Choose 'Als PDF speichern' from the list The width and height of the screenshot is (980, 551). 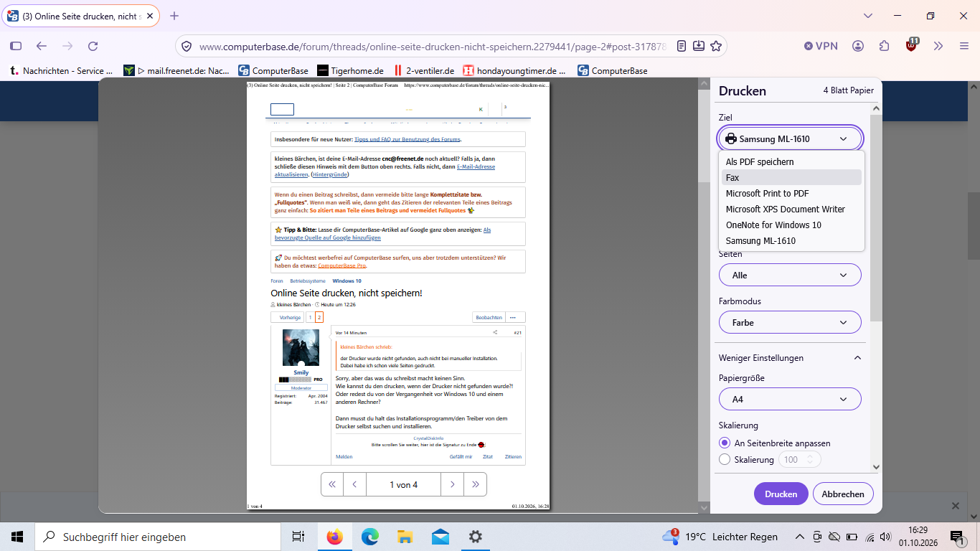click(x=791, y=161)
